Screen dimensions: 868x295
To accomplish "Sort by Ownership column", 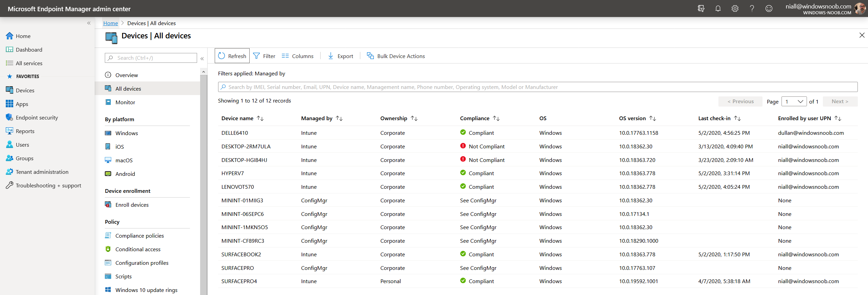I will pyautogui.click(x=399, y=118).
